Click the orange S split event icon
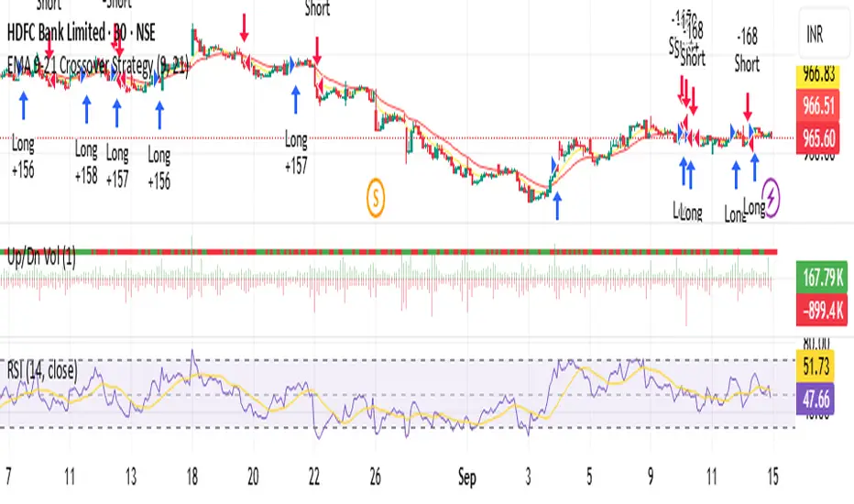This screenshot has width=854, height=504. click(376, 198)
